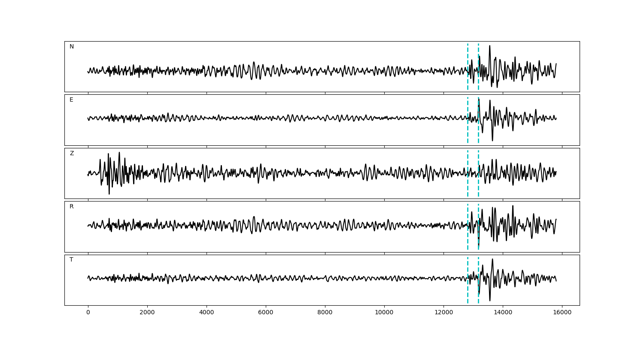Click the 6000 x-axis tick label
Image resolution: width=644 pixels, height=343 pixels.
click(x=266, y=313)
